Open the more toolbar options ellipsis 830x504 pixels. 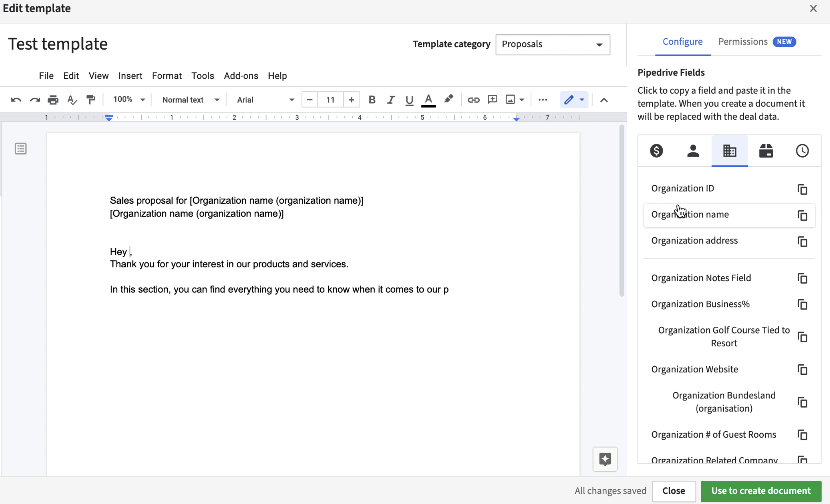(543, 100)
